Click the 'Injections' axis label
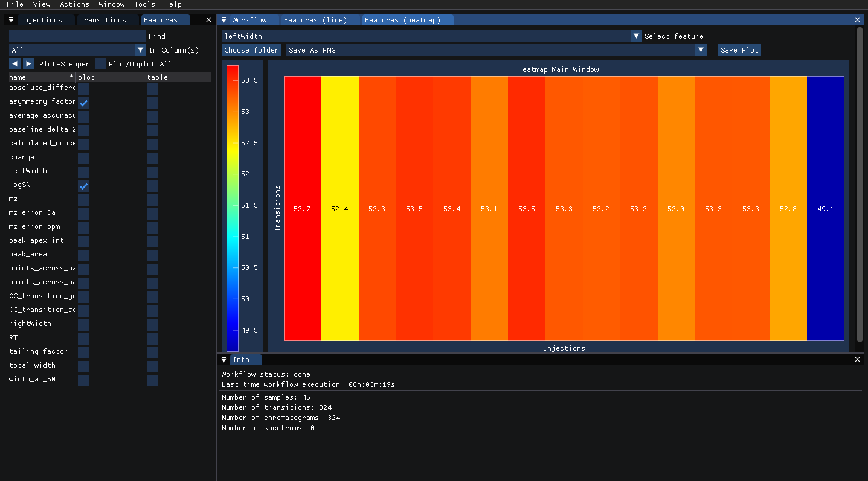The image size is (868, 481). (564, 348)
